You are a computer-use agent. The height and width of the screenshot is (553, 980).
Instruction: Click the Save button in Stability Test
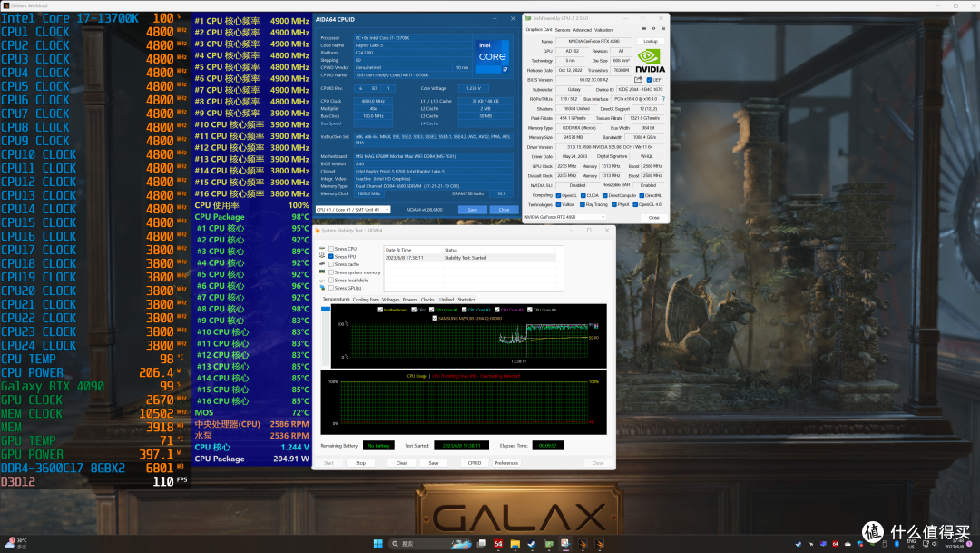click(433, 463)
